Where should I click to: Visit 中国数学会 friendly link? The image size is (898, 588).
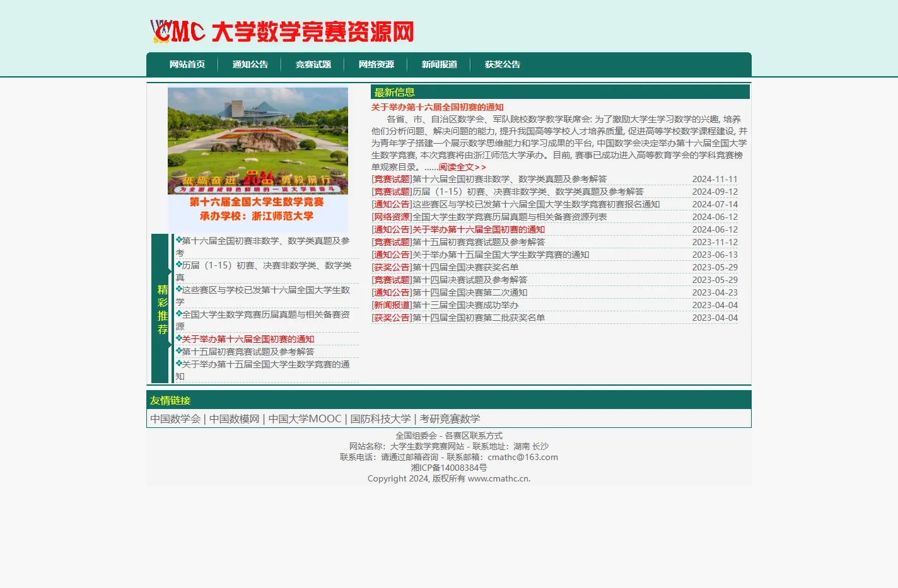(x=175, y=418)
